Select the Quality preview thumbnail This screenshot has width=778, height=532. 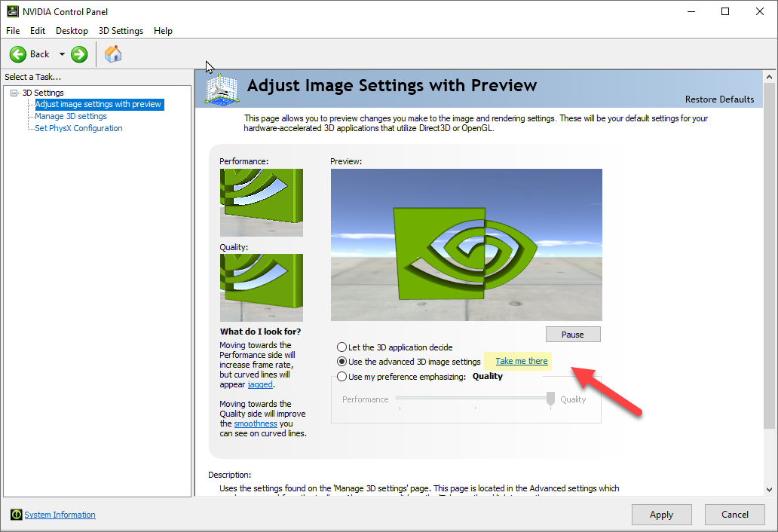(x=262, y=288)
